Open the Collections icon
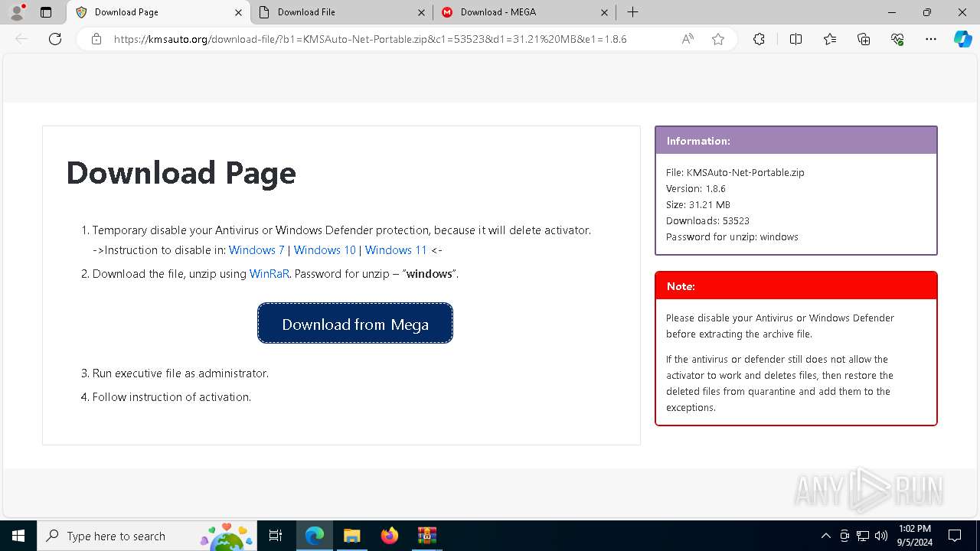This screenshot has height=551, width=980. [864, 39]
